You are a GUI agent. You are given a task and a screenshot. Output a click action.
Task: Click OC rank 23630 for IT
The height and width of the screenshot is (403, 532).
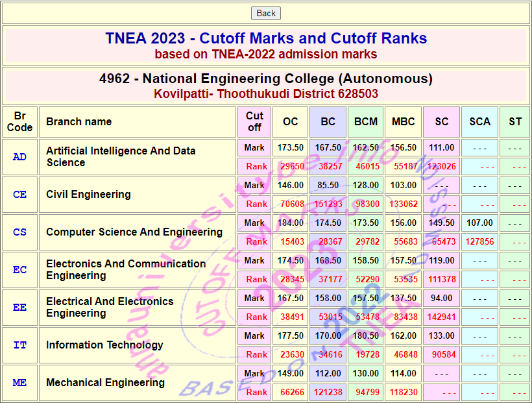click(292, 355)
